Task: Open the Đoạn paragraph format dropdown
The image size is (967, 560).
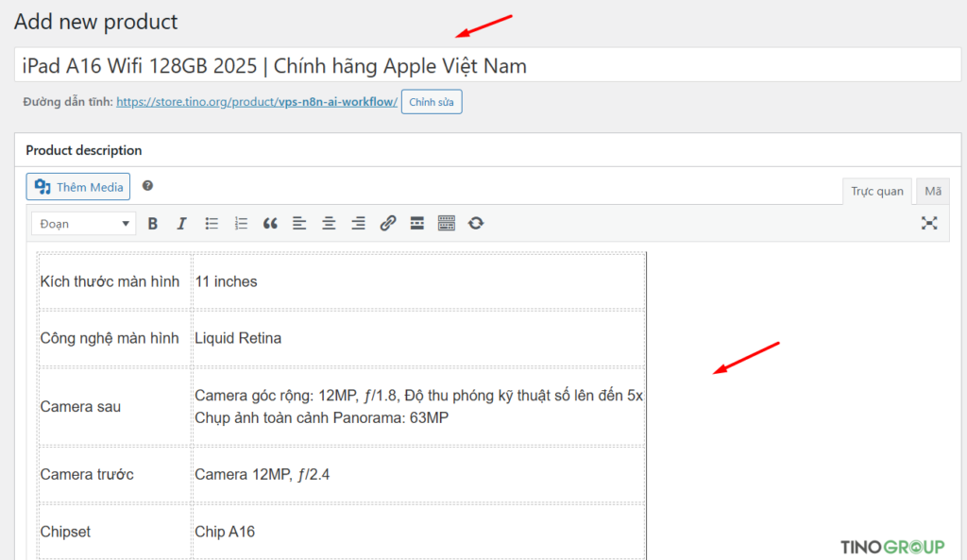Action: tap(84, 224)
